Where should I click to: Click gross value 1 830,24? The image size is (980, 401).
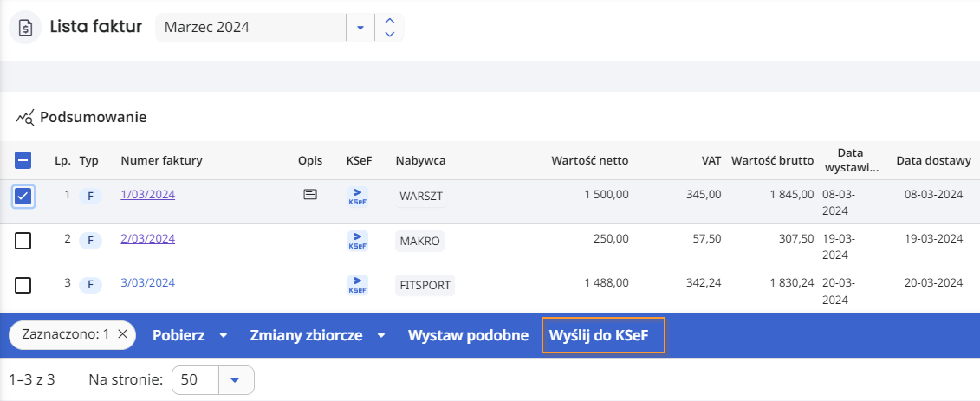791,283
